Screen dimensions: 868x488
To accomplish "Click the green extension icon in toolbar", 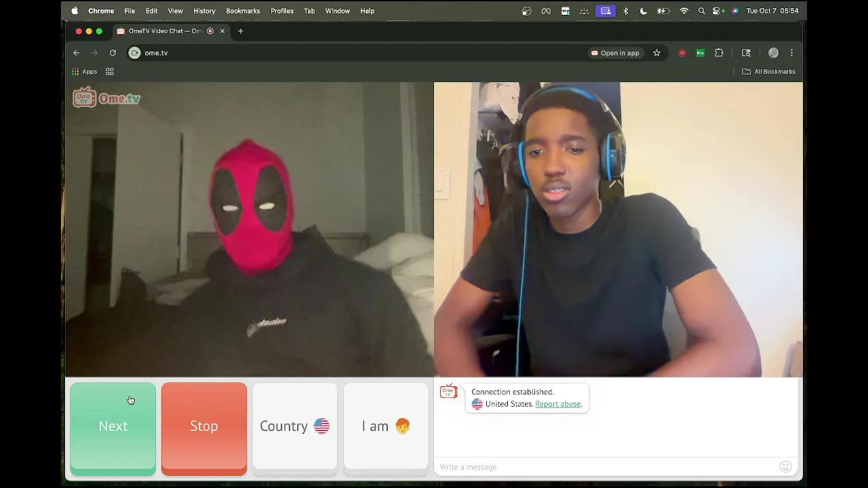I will click(x=701, y=53).
